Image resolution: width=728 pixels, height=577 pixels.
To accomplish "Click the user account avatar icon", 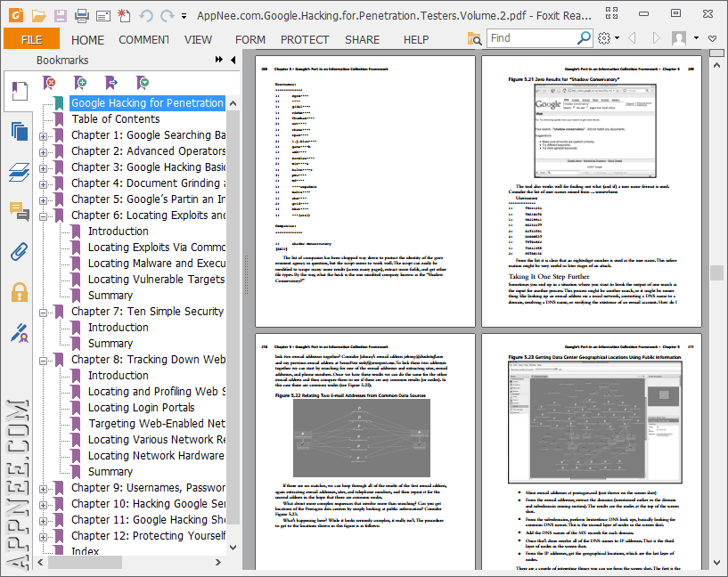I will point(679,38).
